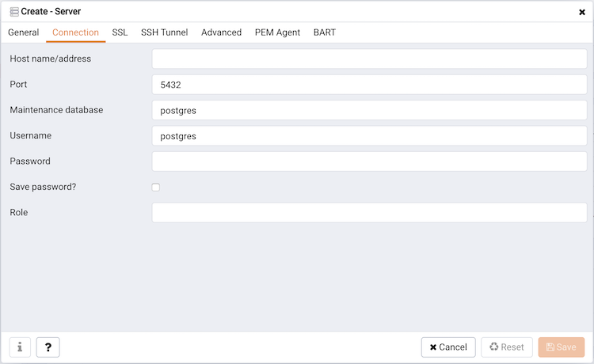
Task: Open the BART tab
Action: tap(324, 32)
